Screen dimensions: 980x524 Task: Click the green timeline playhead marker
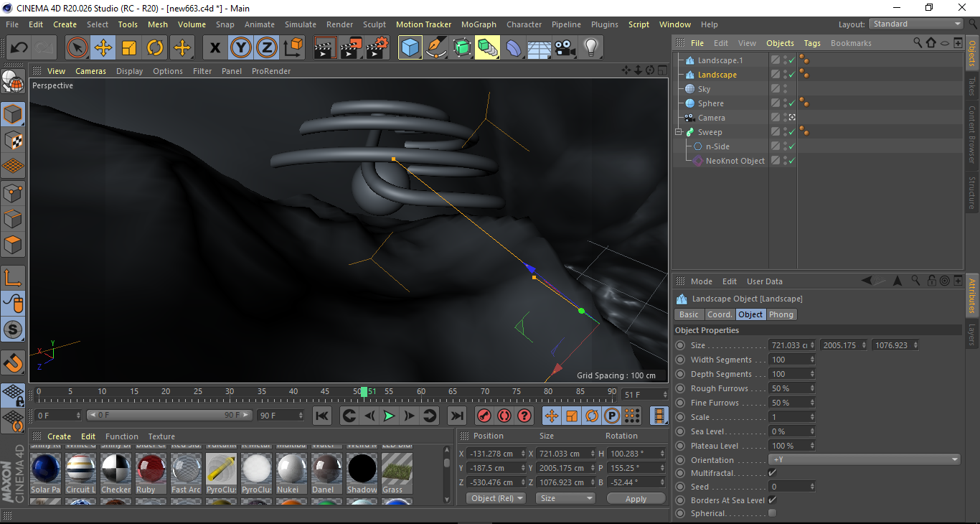tap(364, 392)
